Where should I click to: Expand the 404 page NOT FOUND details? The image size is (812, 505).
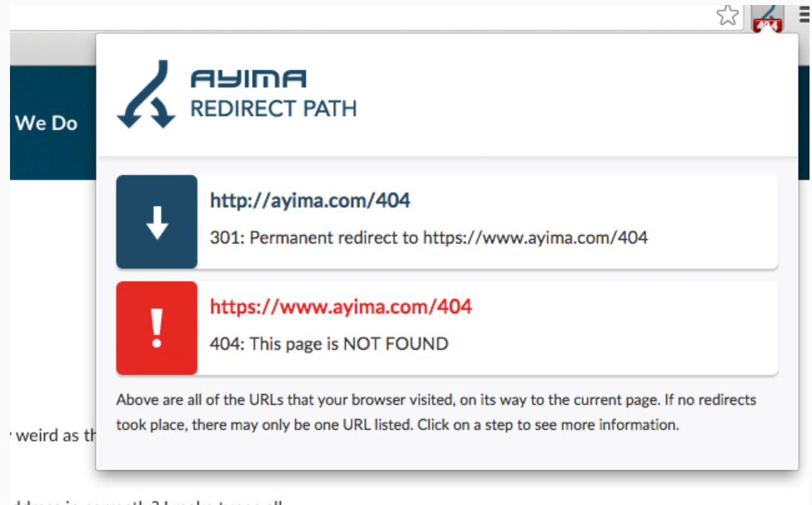click(x=329, y=343)
